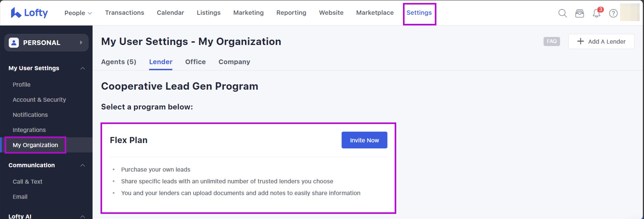Open the Reporting menu

[x=291, y=13]
